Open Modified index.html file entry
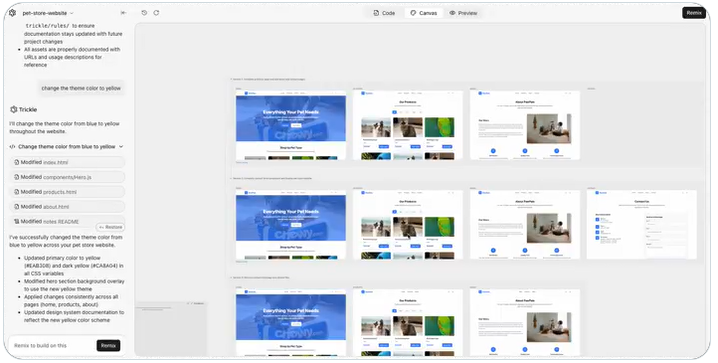Viewport: 718px width, 363px height. (67, 162)
